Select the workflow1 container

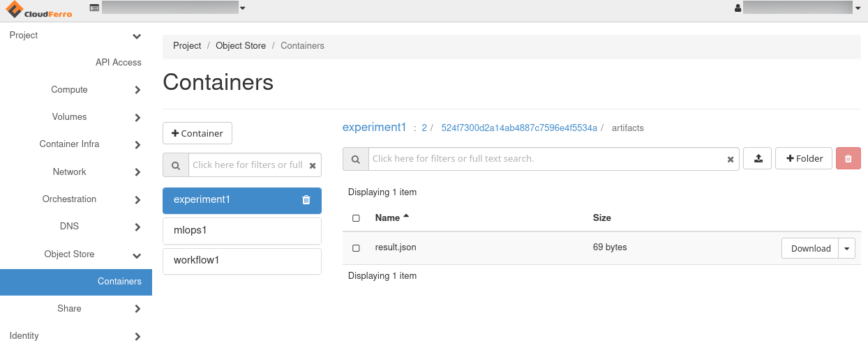[242, 261]
